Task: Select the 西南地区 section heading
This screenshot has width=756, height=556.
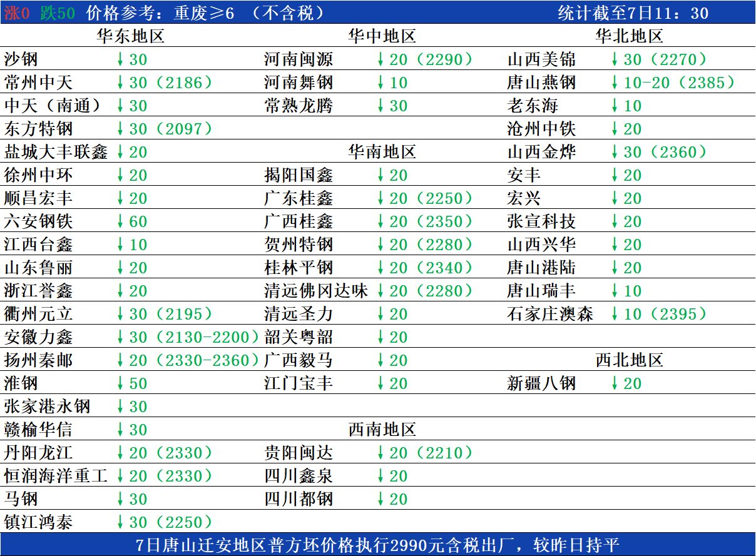Action: pos(382,430)
